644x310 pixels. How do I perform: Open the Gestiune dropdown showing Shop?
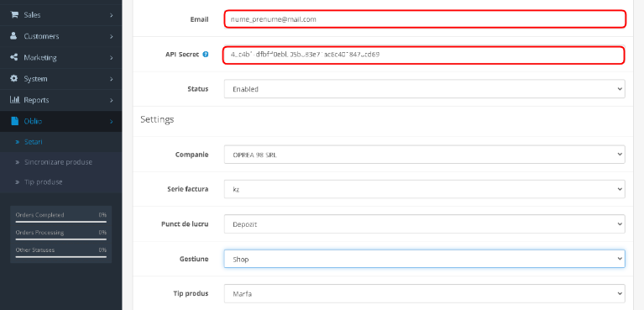click(424, 259)
